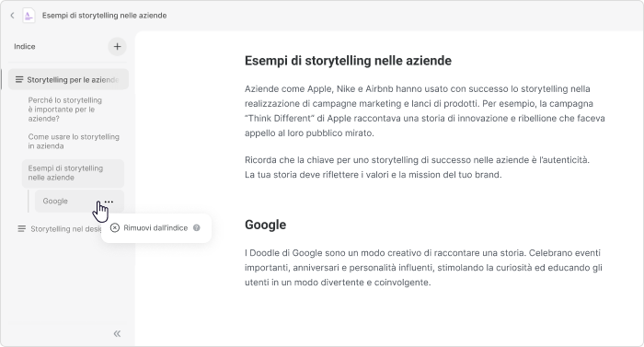644x347 pixels.
Task: Click lines icon beside Storytelling per le aziende
Action: coord(19,79)
